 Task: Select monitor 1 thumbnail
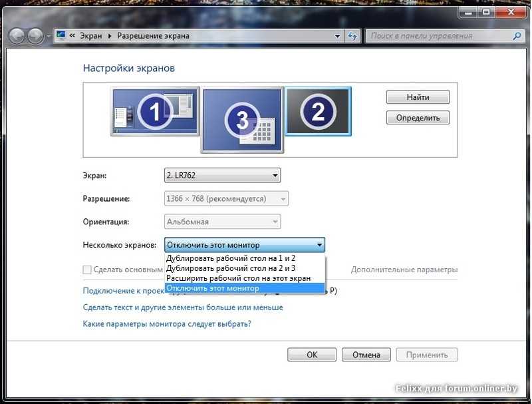[x=155, y=111]
